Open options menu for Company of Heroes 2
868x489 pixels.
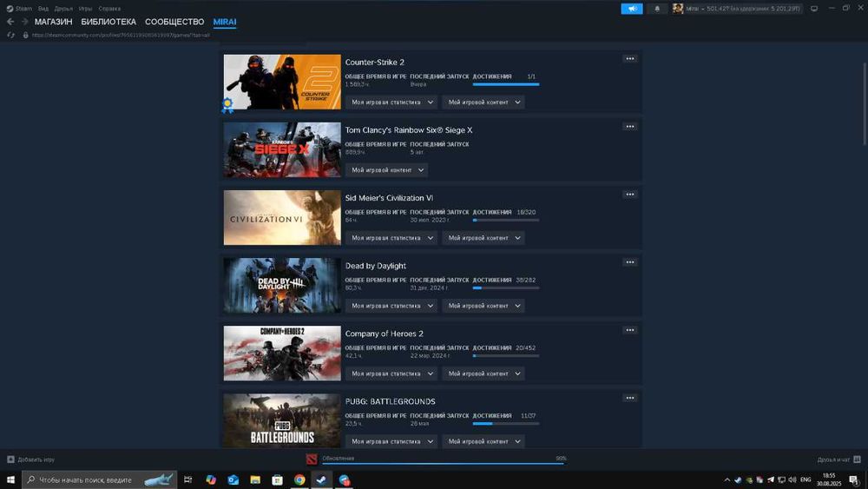coord(630,330)
